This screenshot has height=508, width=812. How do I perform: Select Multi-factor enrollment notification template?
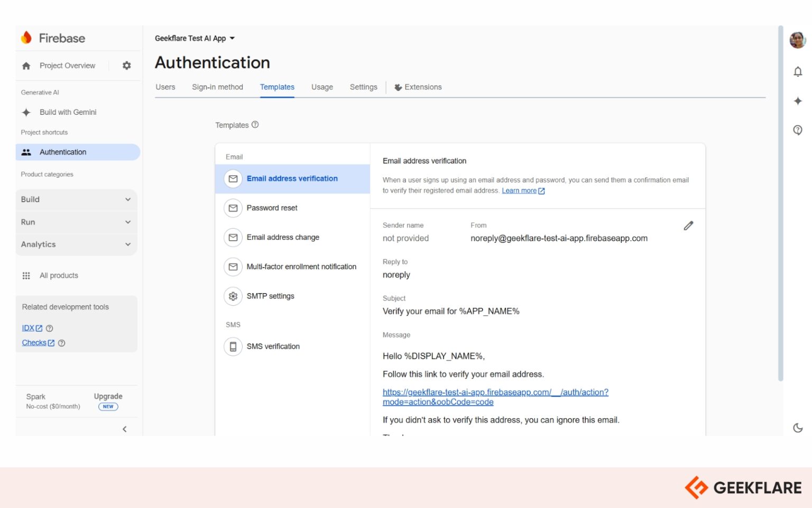[292, 267]
